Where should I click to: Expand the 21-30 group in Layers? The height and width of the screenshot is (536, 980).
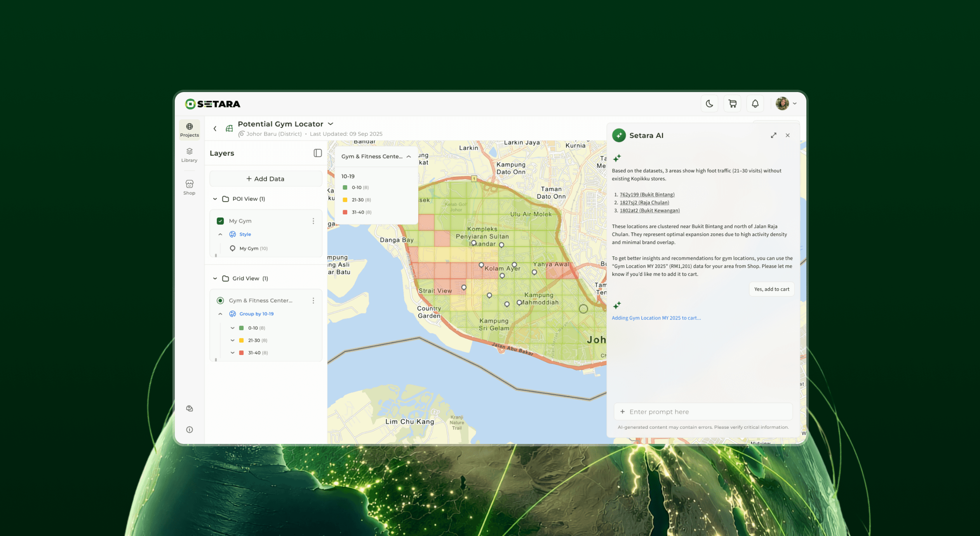[x=232, y=340]
